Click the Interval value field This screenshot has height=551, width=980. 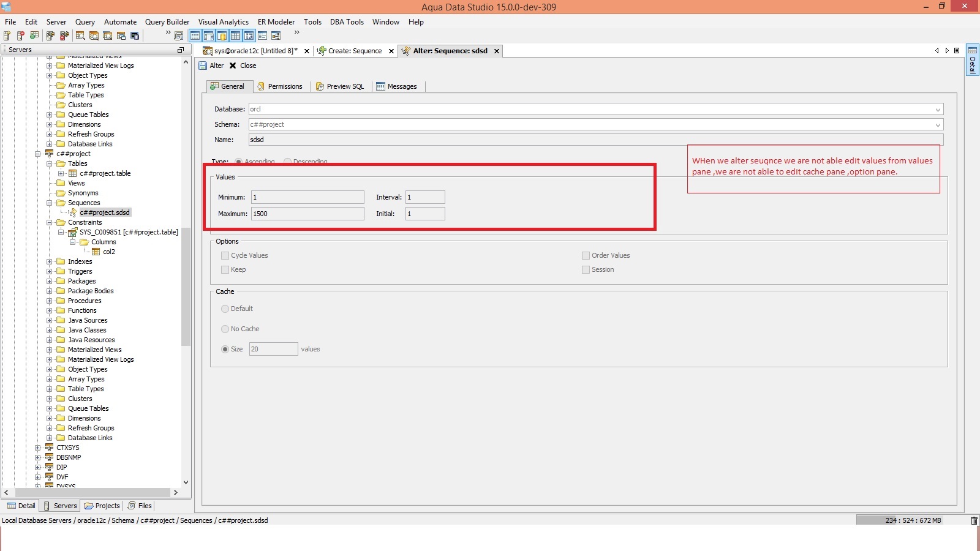click(425, 197)
